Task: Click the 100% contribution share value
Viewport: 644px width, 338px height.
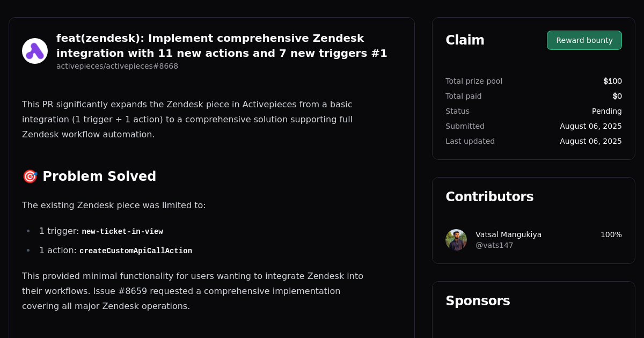Action: pyautogui.click(x=612, y=234)
